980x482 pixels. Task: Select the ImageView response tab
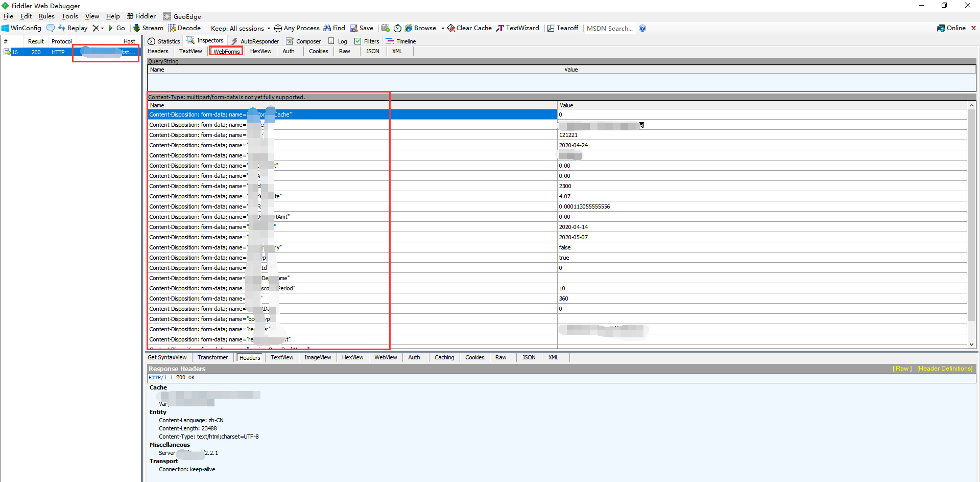coord(318,357)
